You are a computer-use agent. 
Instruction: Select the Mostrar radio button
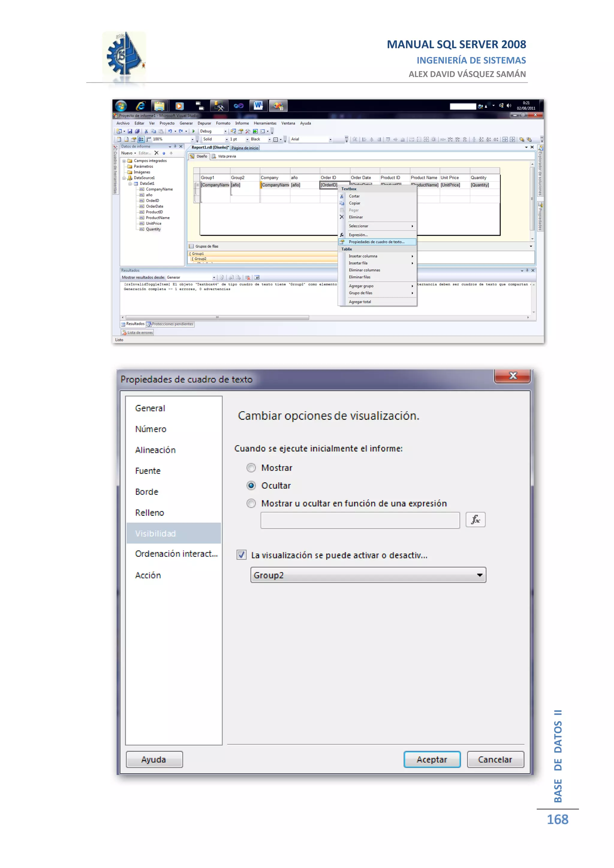pos(251,468)
